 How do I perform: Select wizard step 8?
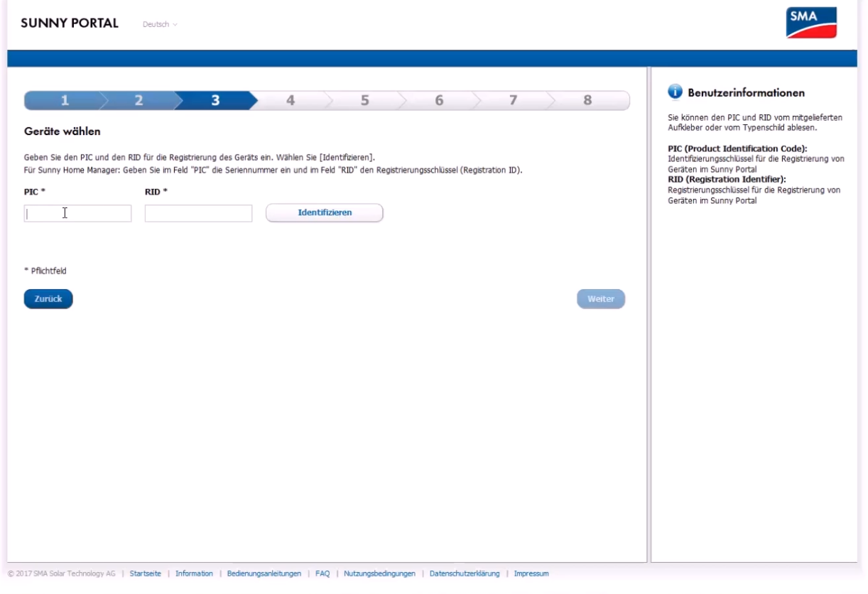point(587,101)
